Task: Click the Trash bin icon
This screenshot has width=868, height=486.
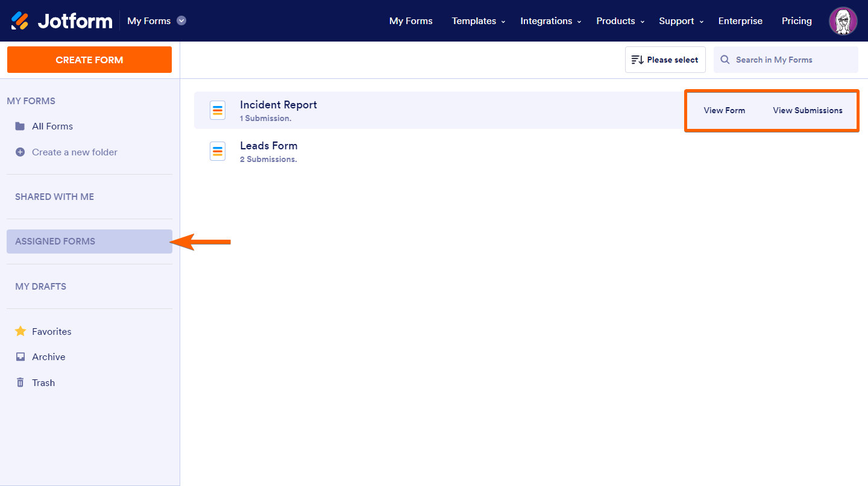Action: pyautogui.click(x=20, y=382)
